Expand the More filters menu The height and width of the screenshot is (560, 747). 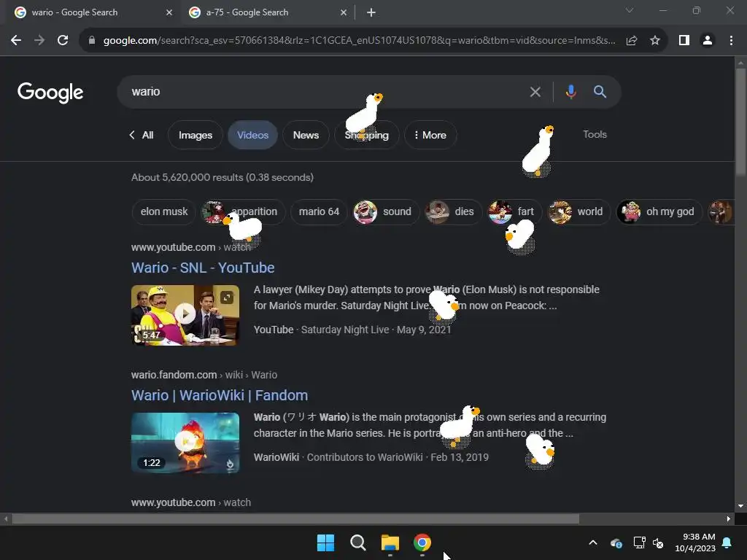point(430,135)
